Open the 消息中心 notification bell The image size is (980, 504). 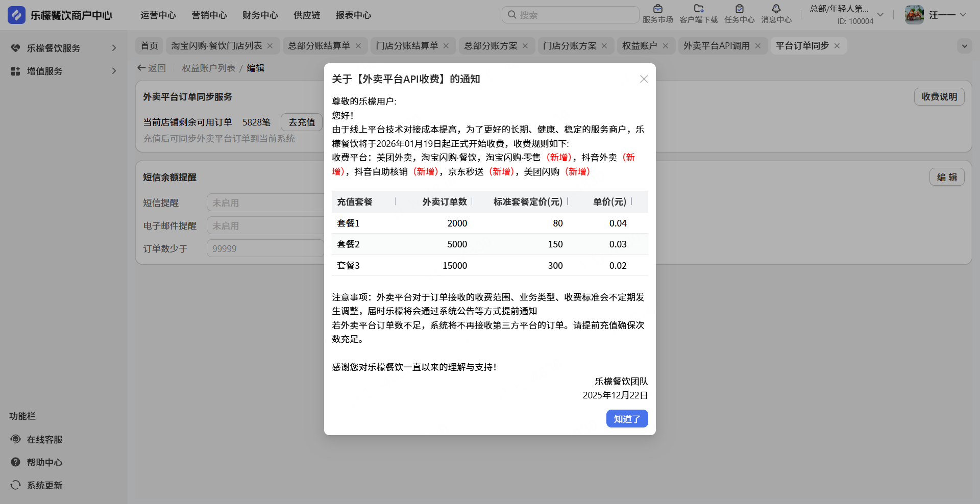click(x=776, y=9)
